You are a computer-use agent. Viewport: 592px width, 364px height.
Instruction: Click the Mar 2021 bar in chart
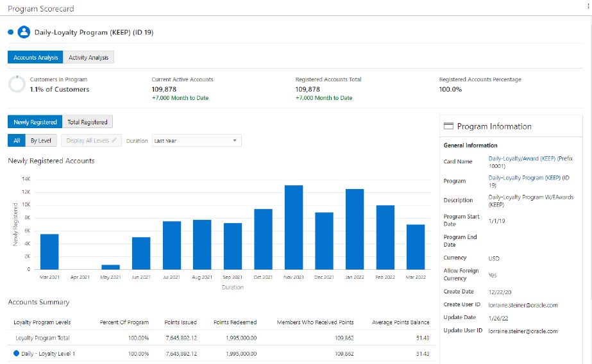click(49, 252)
